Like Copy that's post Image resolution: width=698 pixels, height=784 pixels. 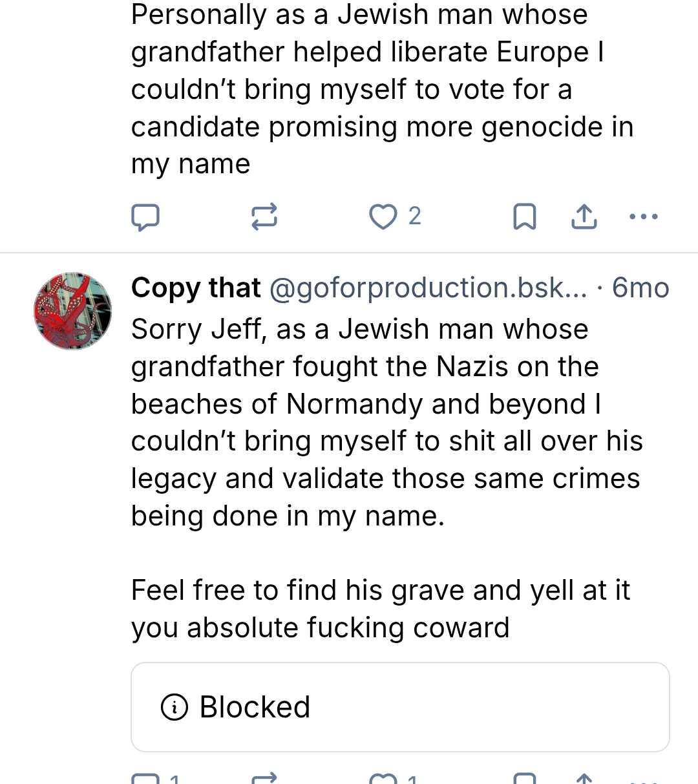coord(383,779)
